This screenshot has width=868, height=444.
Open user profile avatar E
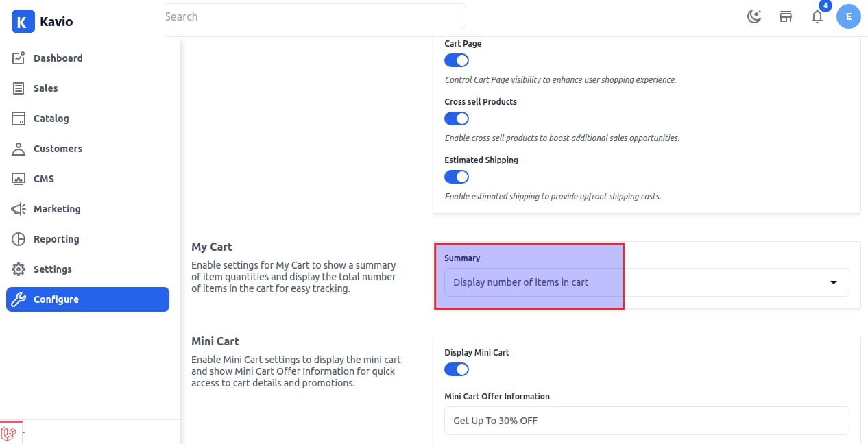[x=849, y=17]
